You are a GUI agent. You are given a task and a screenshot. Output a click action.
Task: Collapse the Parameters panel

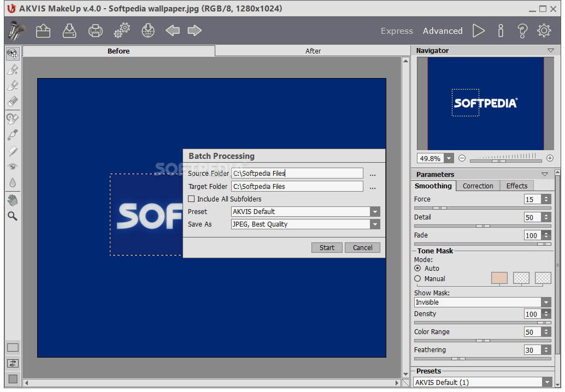pyautogui.click(x=545, y=174)
